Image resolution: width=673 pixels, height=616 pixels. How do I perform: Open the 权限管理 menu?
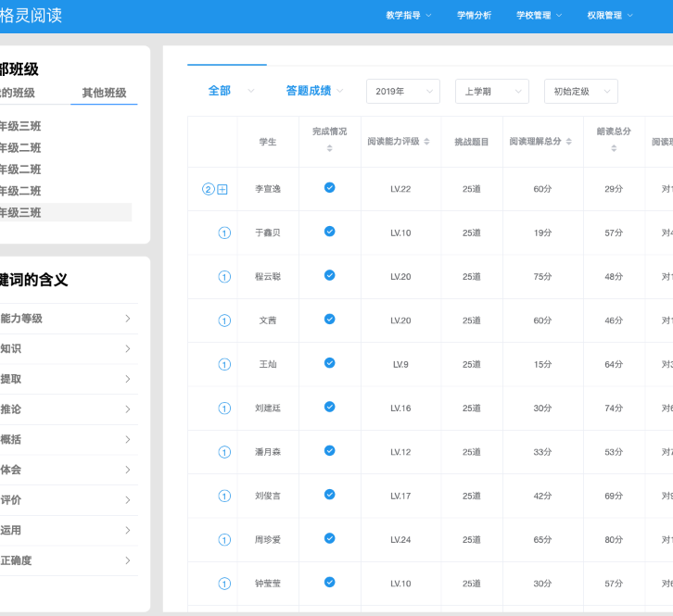(610, 16)
